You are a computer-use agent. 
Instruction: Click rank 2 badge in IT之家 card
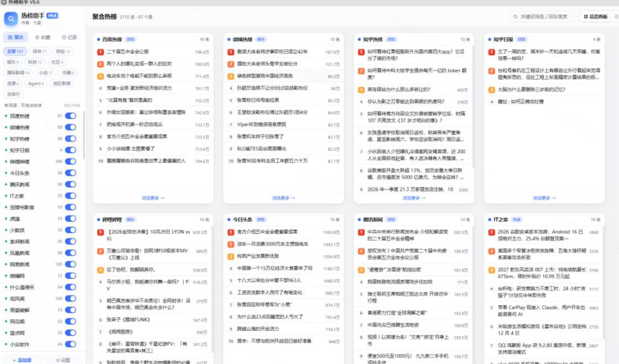(x=491, y=252)
